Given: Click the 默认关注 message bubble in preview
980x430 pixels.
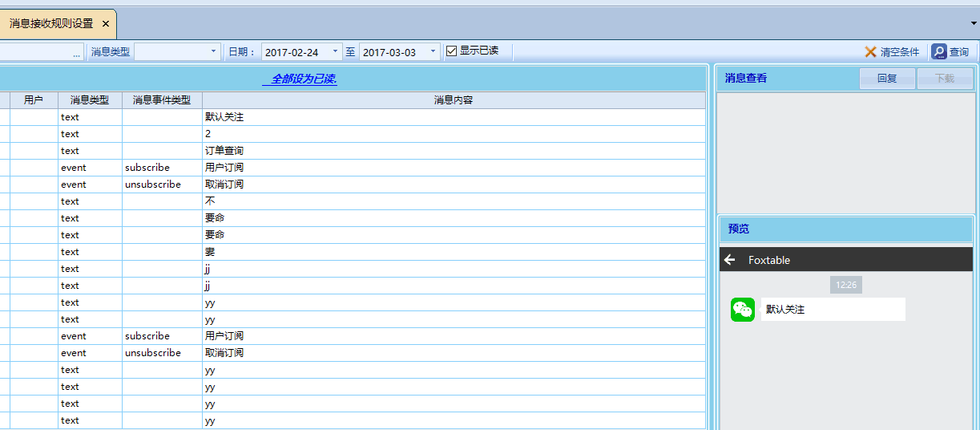Looking at the screenshot, I should [833, 310].
